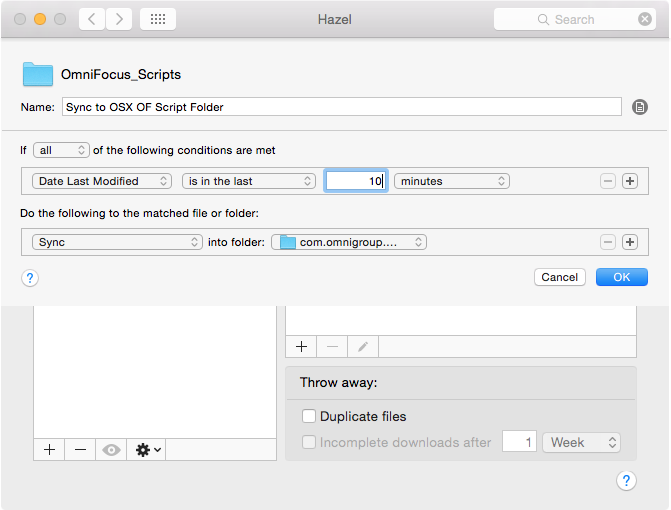Viewport: 671px width, 510px height.
Task: Enable Duplicate files checkbox
Action: (x=309, y=416)
